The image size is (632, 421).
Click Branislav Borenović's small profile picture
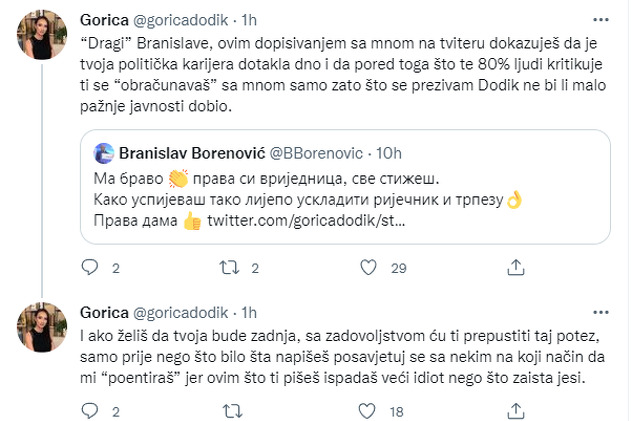pos(103,154)
